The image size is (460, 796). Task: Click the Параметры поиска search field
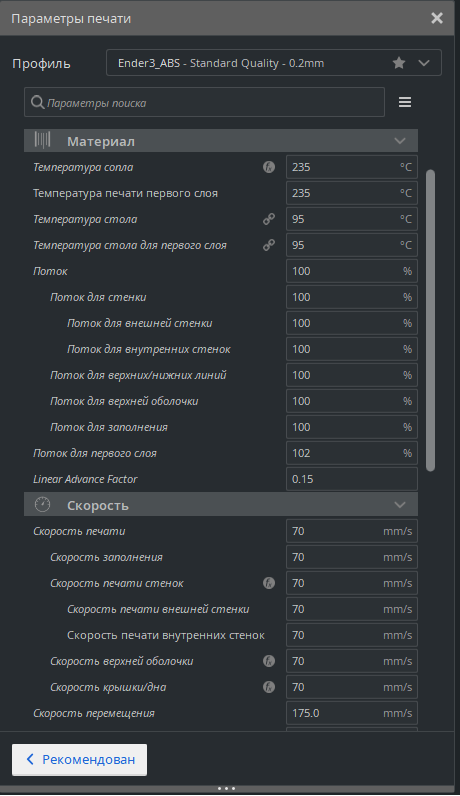[204, 103]
